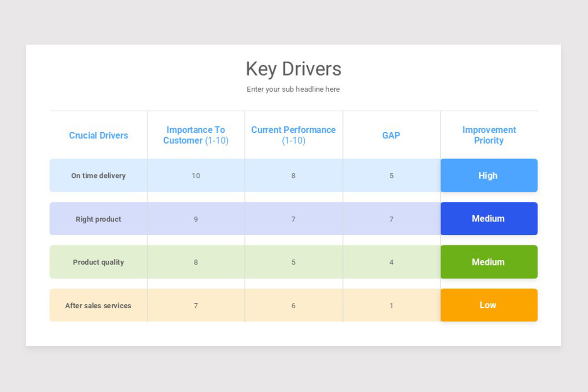Select the On time delivery row label
Image resolution: width=588 pixels, height=392 pixels.
98,175
